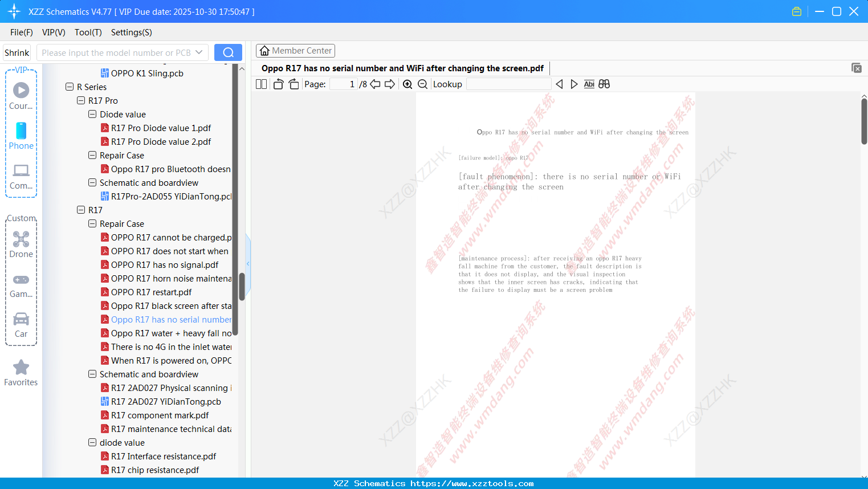Screen dimensions: 868x489
Task: Go to the previous PDF page
Action: point(375,84)
